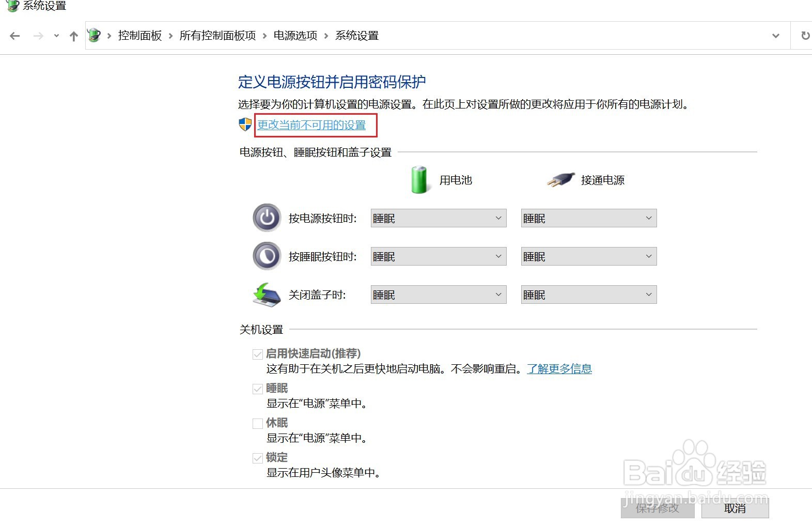Viewport: 812px width, 526px height.
Task: Open sleep button plugged-in dropdown
Action: 589,256
